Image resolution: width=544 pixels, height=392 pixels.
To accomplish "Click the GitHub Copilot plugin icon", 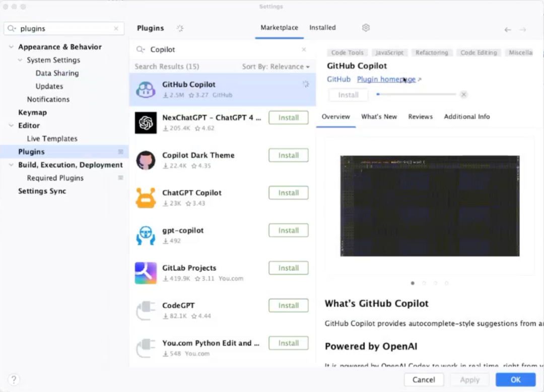I will [146, 90].
